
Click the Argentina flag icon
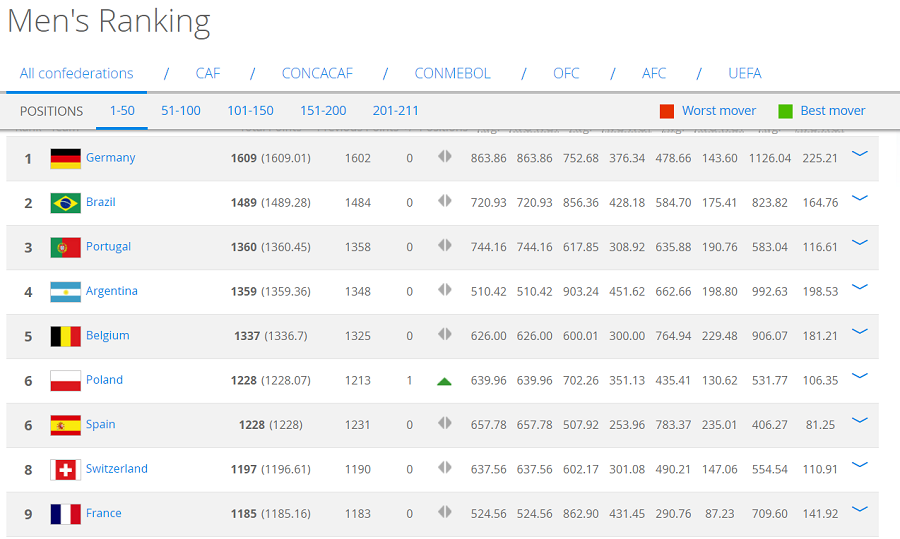point(65,292)
